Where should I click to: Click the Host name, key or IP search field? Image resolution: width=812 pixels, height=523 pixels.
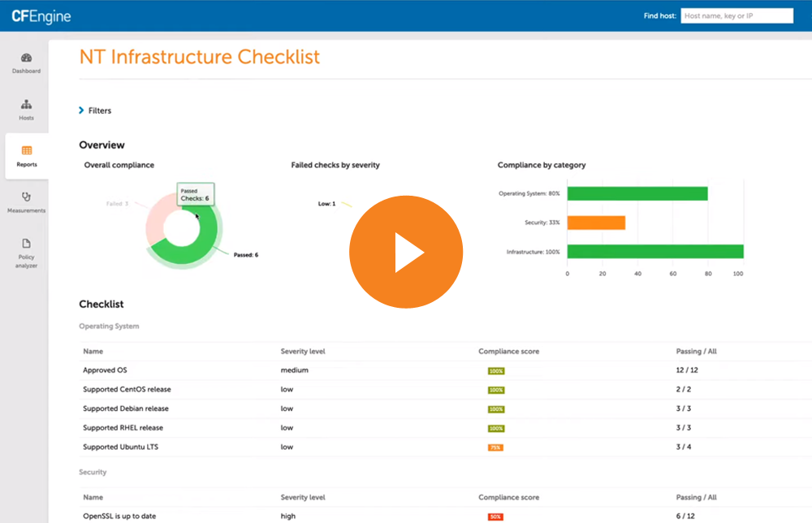point(736,15)
